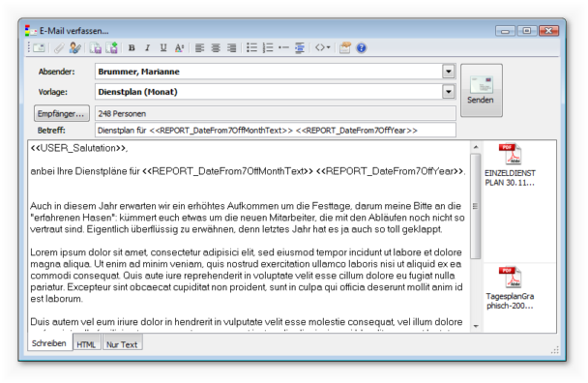Click the save template icon with purple disk
The image size is (588, 383).
pos(96,48)
